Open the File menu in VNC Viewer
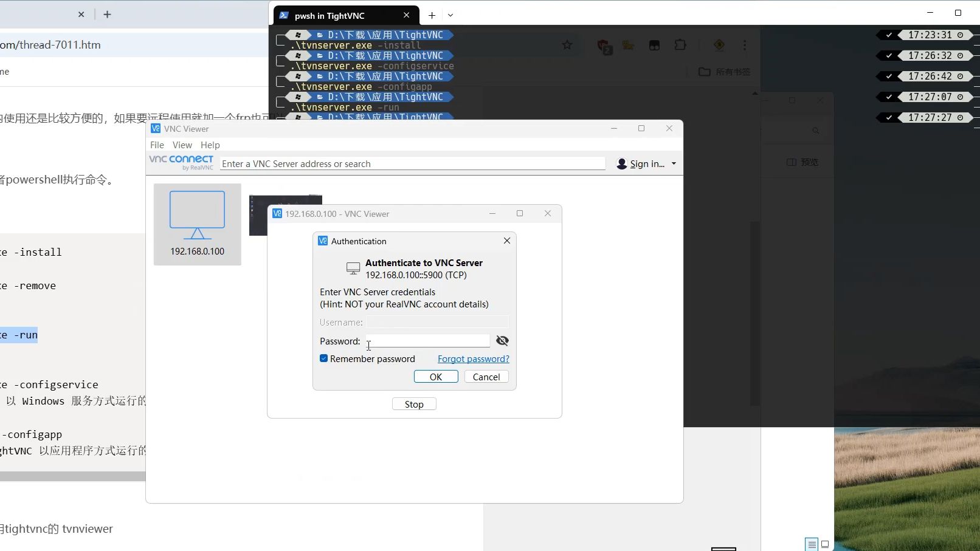This screenshot has height=551, width=980. (x=157, y=145)
